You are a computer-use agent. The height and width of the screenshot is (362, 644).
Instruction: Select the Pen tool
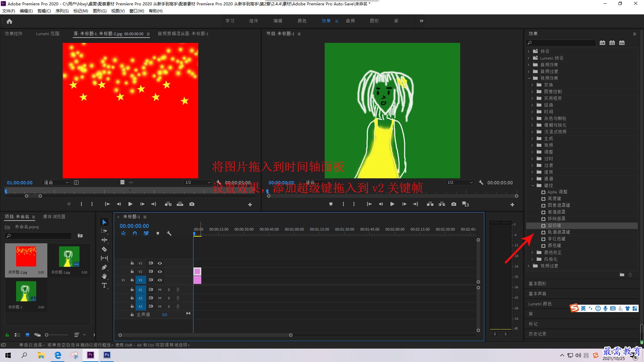click(x=104, y=267)
